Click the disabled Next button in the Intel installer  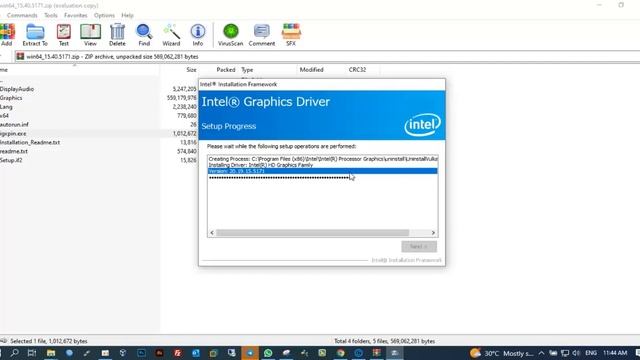pos(419,247)
